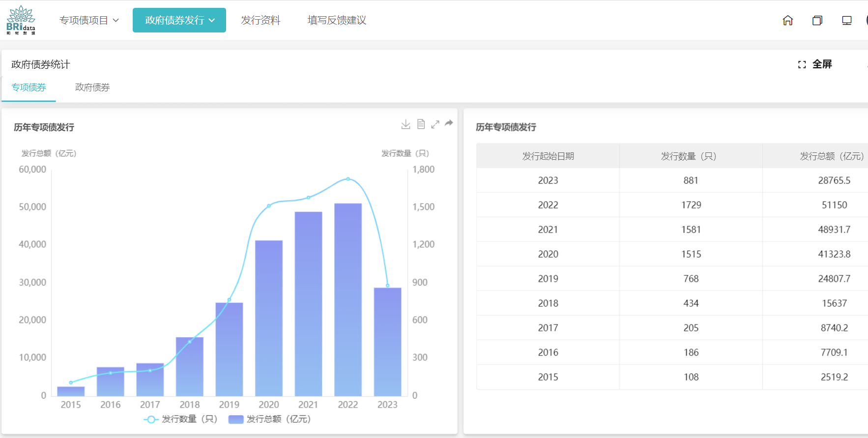868x438 pixels.
Task: Click table cell with year 2015
Action: [x=548, y=377]
